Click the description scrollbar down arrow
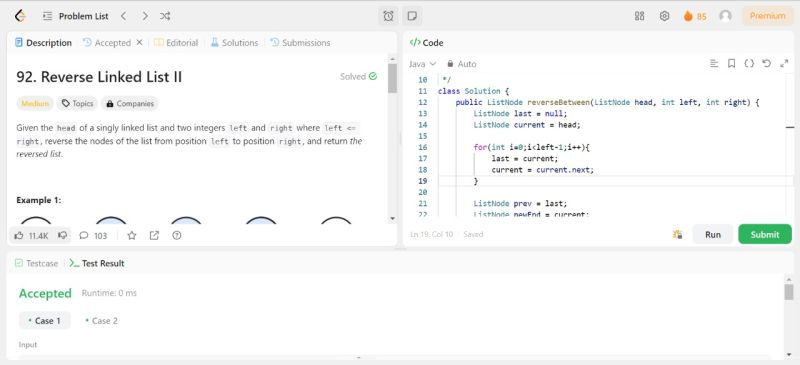Image resolution: width=800 pixels, height=365 pixels. click(392, 218)
